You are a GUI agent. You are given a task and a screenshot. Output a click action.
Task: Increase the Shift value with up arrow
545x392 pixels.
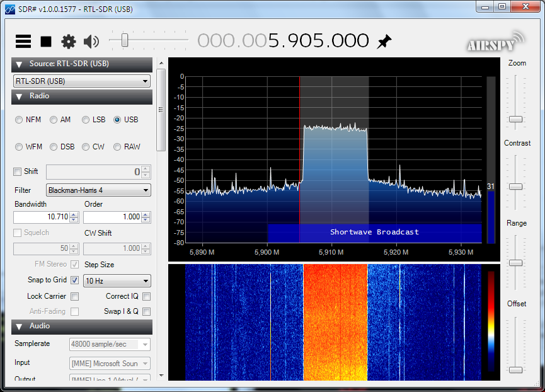pos(146,169)
